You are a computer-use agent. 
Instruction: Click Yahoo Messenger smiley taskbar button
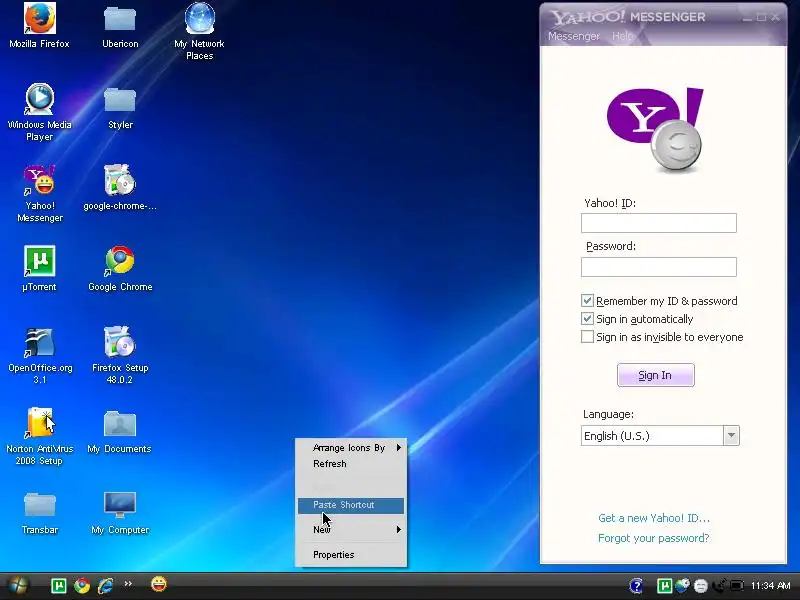click(x=159, y=584)
